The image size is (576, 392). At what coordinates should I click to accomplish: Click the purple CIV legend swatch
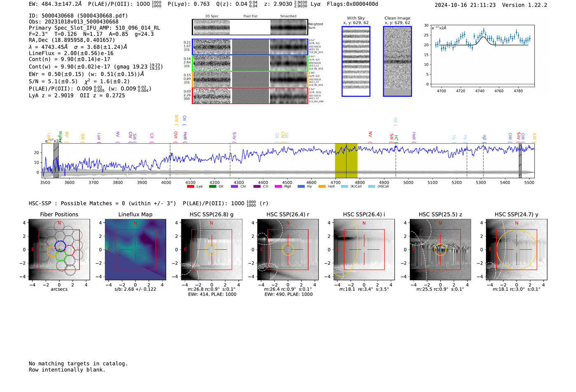coord(235,186)
